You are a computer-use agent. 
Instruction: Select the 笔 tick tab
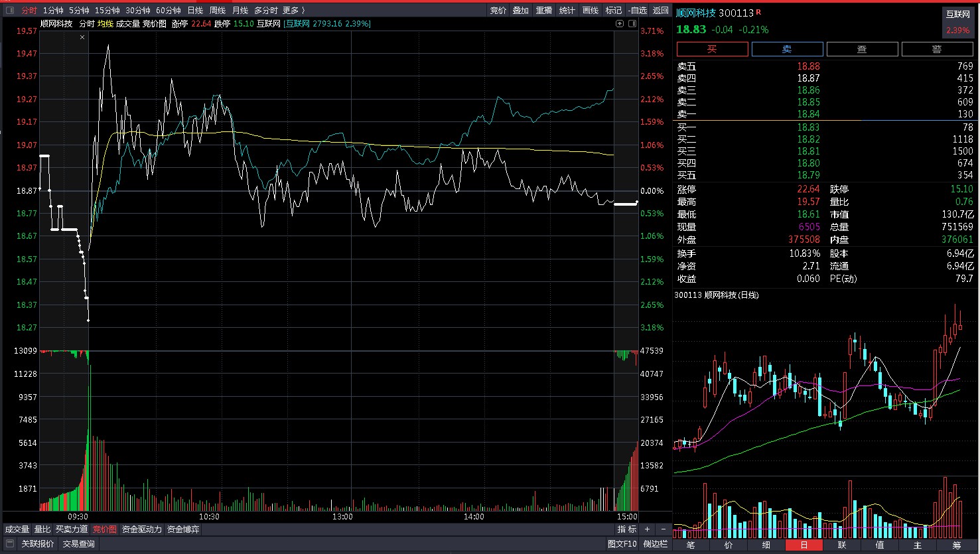coord(691,545)
